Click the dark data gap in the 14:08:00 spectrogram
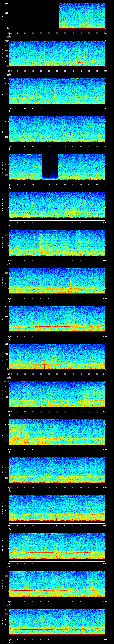Image resolution: width=114 pixels, height=644 pixels. pos(50,167)
